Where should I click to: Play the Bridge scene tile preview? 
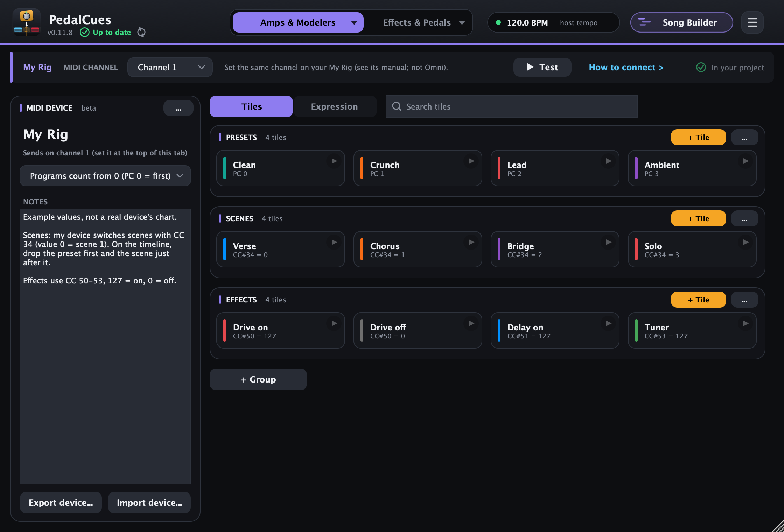point(608,242)
